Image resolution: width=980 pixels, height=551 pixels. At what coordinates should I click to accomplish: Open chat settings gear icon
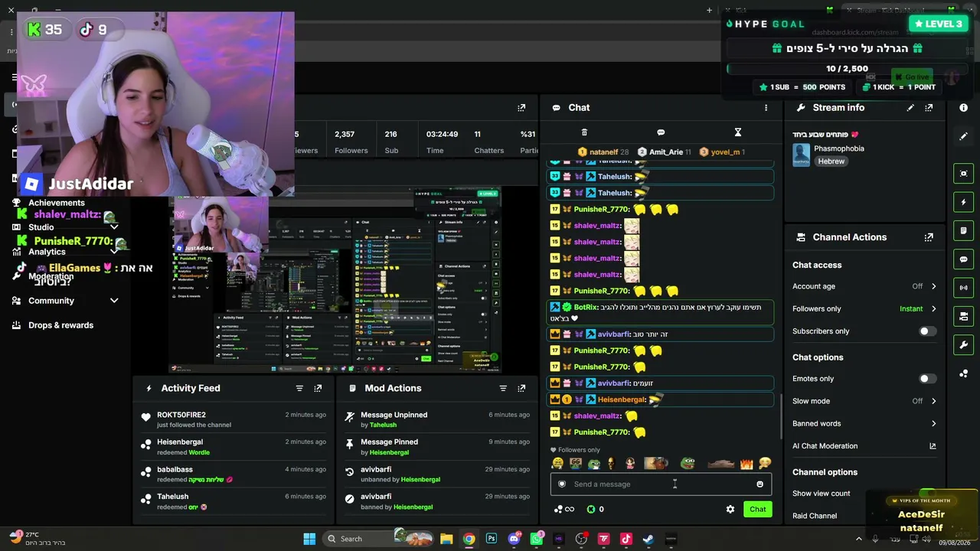(x=730, y=510)
